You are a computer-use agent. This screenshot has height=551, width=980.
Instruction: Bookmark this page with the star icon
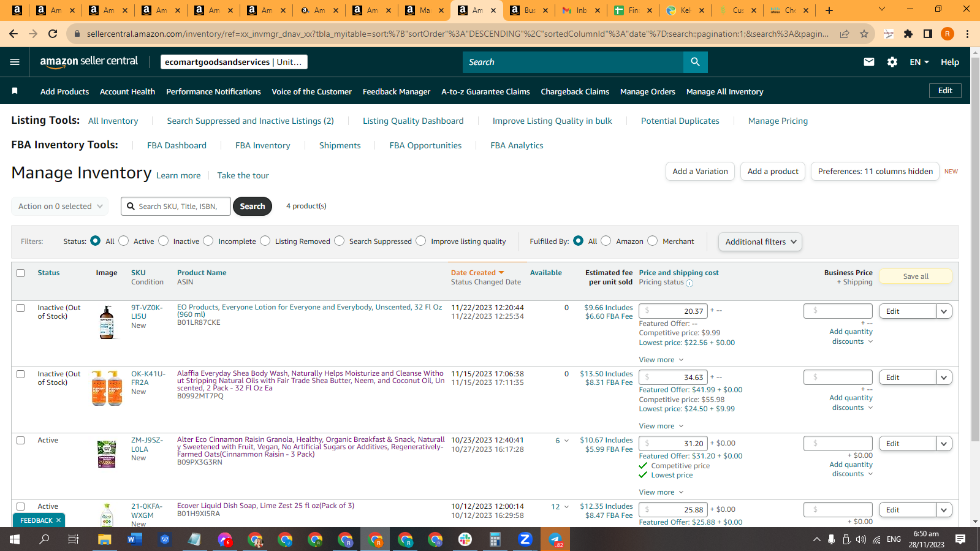tap(864, 34)
